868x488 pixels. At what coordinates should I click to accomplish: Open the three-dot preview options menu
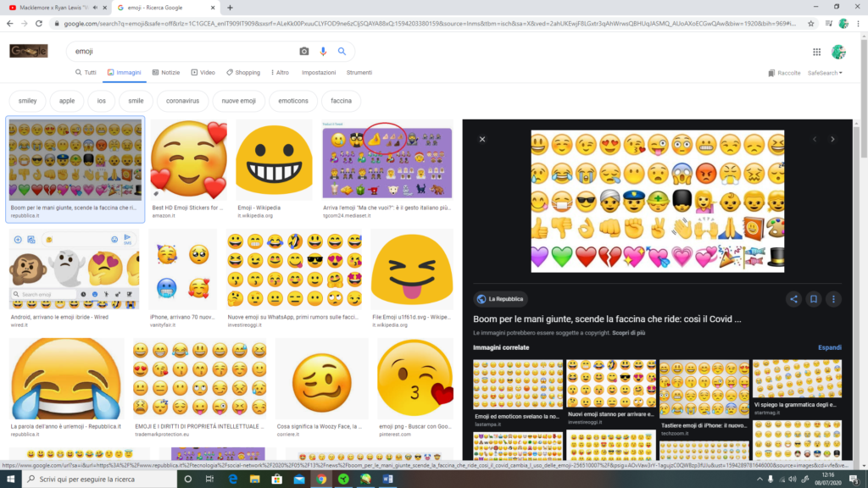[833, 299]
